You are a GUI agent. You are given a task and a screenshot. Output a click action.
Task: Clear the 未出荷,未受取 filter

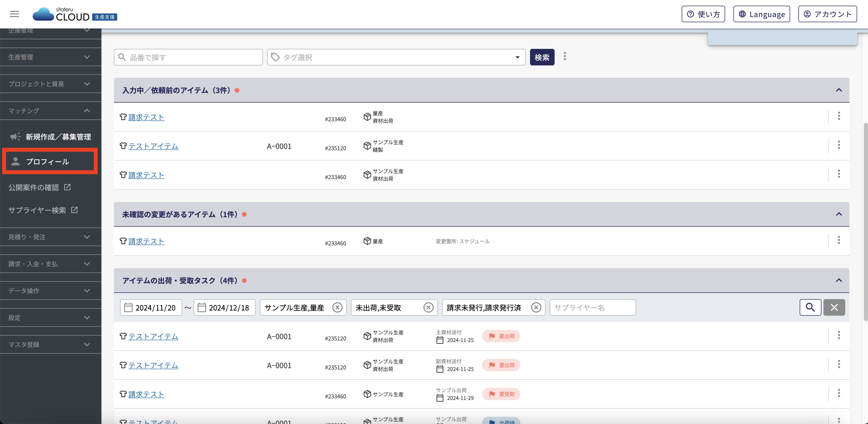(x=428, y=308)
